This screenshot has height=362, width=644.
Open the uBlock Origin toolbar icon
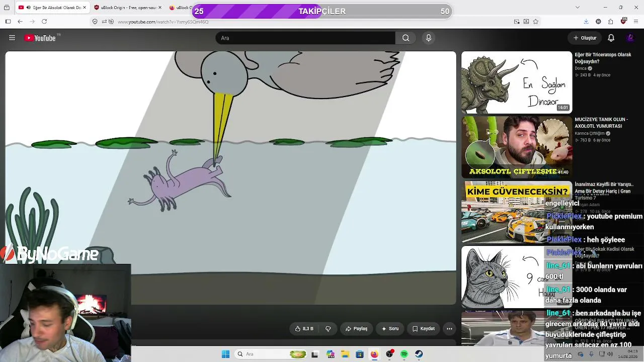(x=624, y=21)
